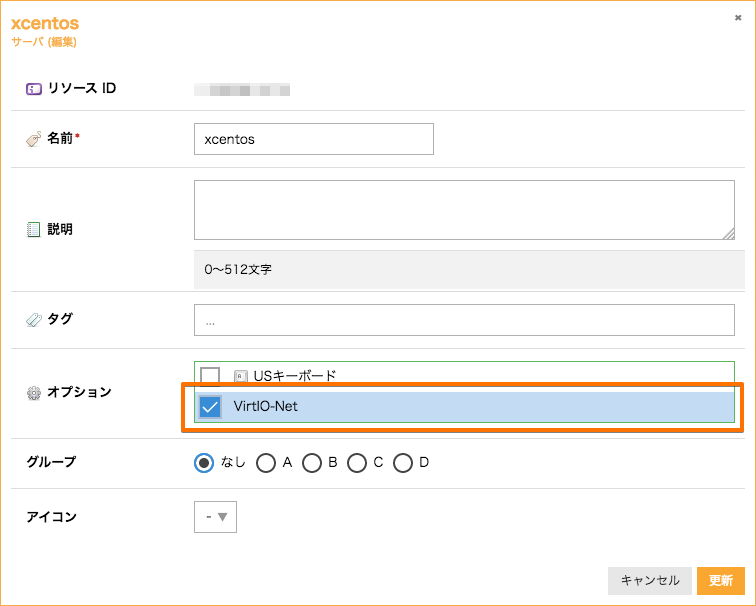Enable the USキーボード checkbox
Screen dimensions: 756x606
pyautogui.click(x=210, y=377)
